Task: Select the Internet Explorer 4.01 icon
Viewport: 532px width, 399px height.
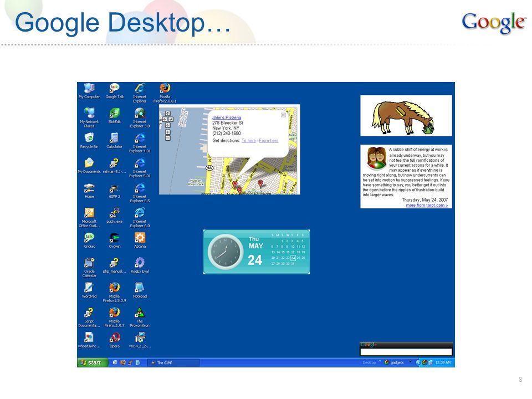Action: 140,142
